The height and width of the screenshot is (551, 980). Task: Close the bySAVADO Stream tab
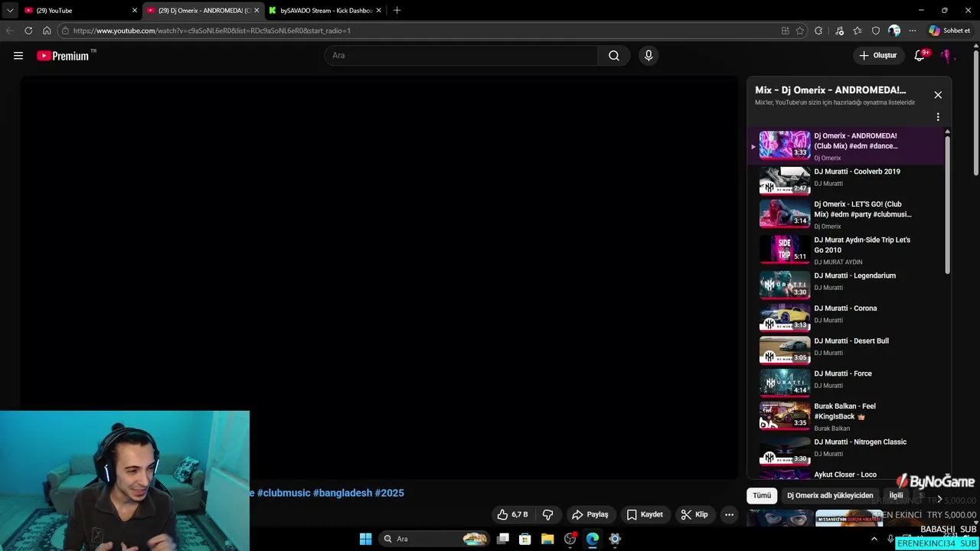click(378, 11)
